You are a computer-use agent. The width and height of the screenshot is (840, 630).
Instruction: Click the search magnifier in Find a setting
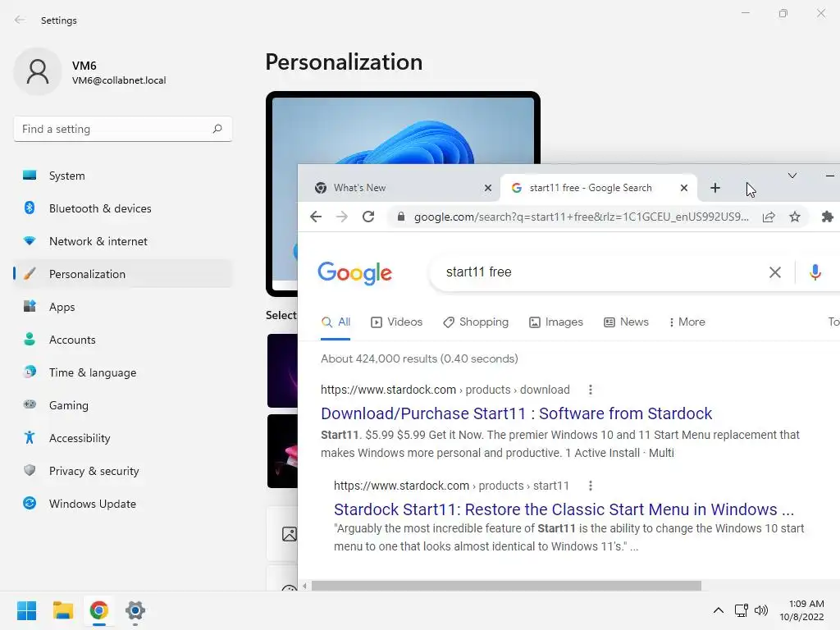(x=217, y=129)
